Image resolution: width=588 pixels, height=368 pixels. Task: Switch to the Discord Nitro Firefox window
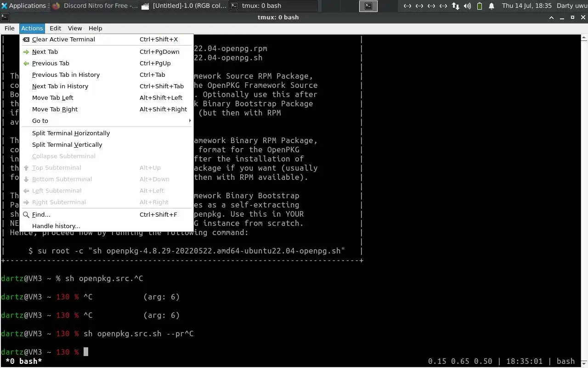pos(96,6)
